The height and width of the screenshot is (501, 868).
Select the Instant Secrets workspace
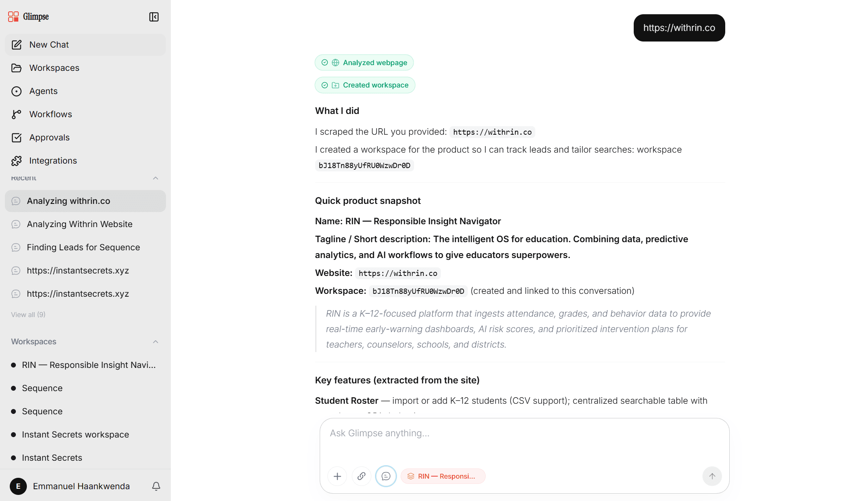(52, 457)
